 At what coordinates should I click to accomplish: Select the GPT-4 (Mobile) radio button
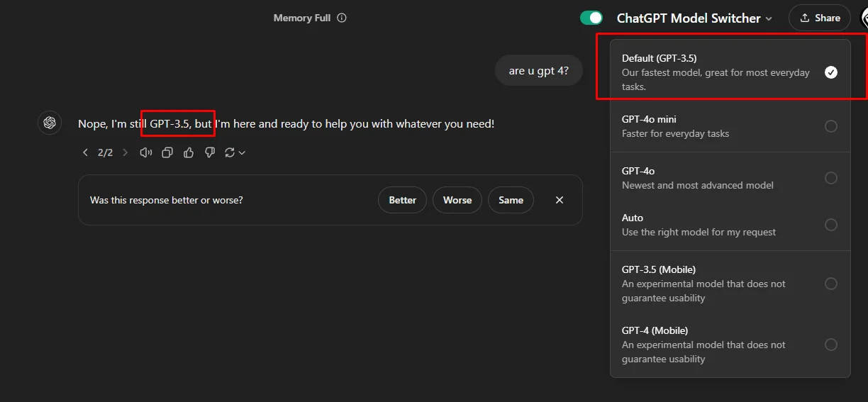click(x=831, y=345)
